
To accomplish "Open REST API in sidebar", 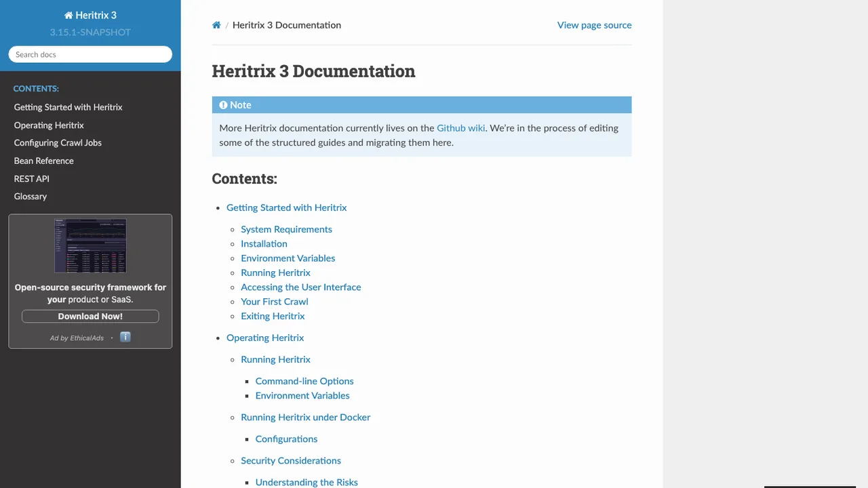I will 32,179.
